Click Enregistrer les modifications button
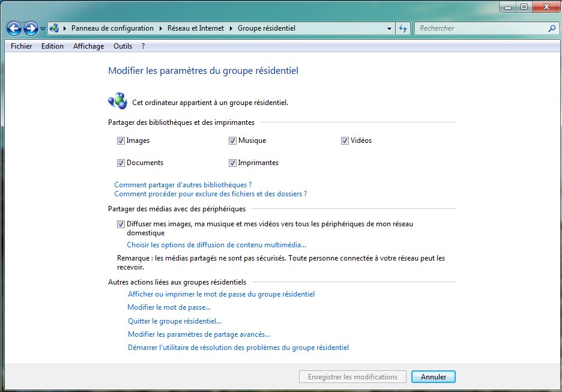The image size is (562, 392). pos(352,377)
